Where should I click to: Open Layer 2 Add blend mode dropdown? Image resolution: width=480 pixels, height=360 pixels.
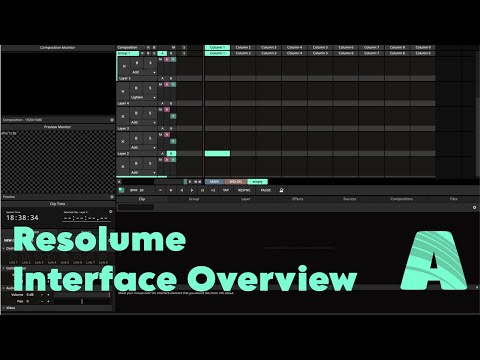pos(143,147)
